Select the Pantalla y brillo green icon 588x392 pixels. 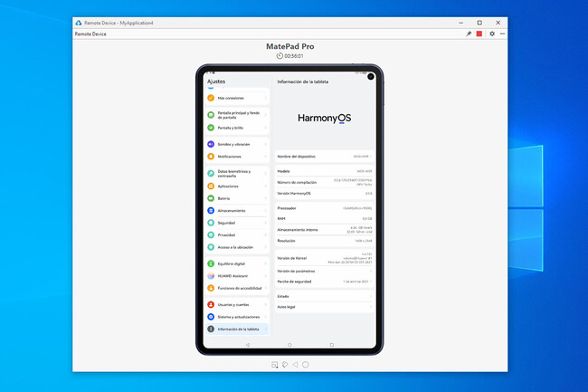click(x=211, y=128)
